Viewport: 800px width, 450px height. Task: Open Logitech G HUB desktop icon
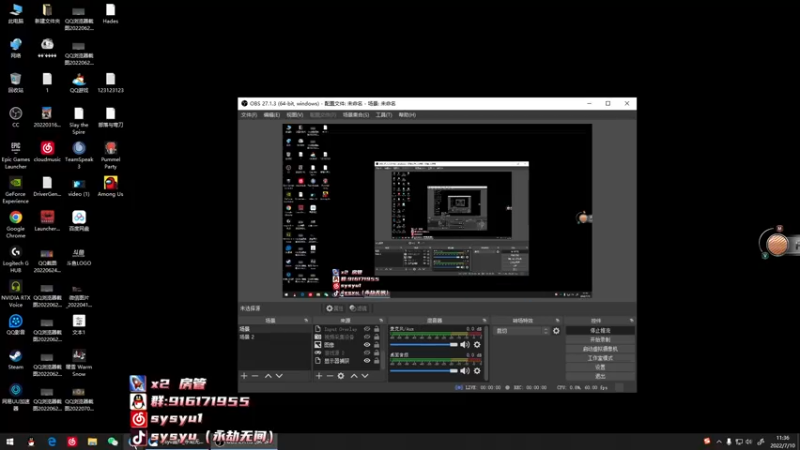click(x=16, y=259)
